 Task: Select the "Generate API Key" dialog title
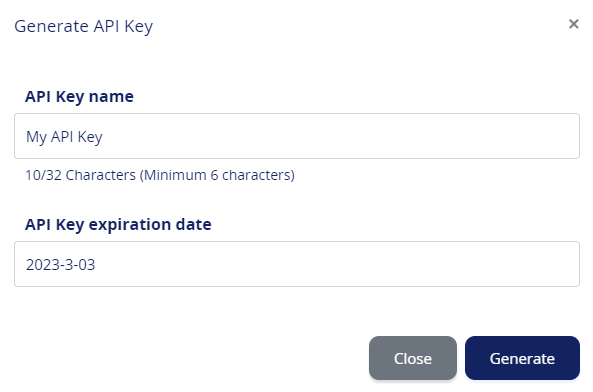click(84, 26)
